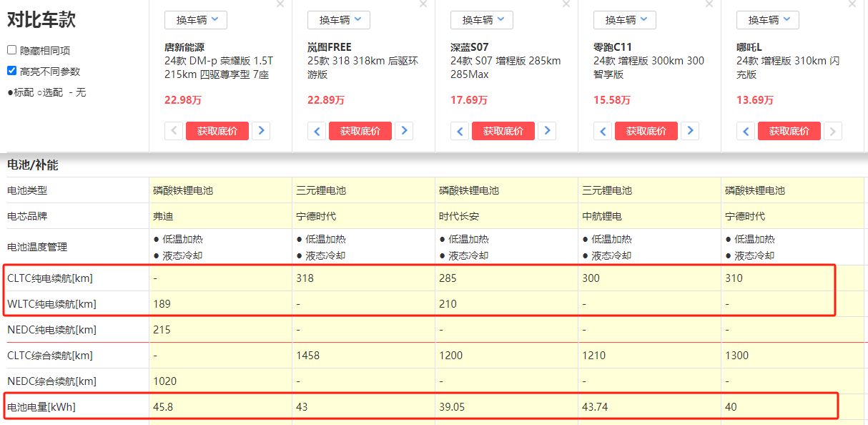Screen dimensions: 868x425
Task: Remove 哪吒L via its X icon
Action: tap(852, 5)
